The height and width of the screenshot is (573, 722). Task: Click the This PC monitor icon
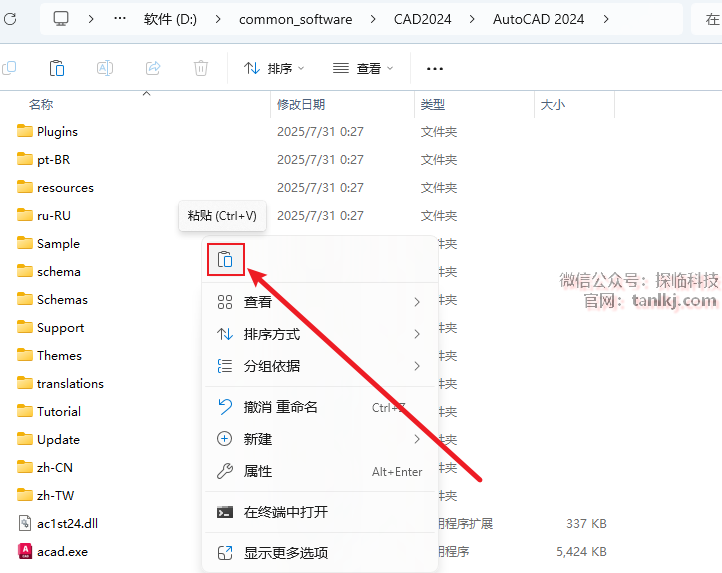click(62, 19)
